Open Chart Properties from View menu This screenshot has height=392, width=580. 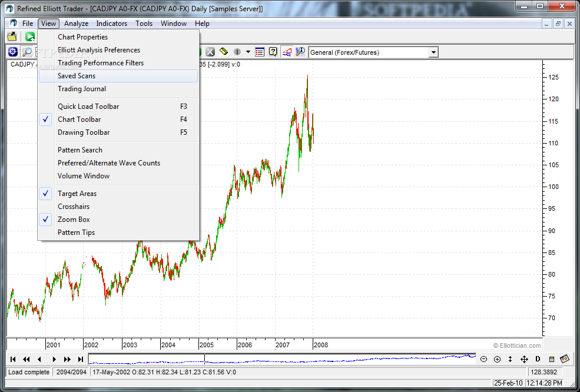(118, 37)
